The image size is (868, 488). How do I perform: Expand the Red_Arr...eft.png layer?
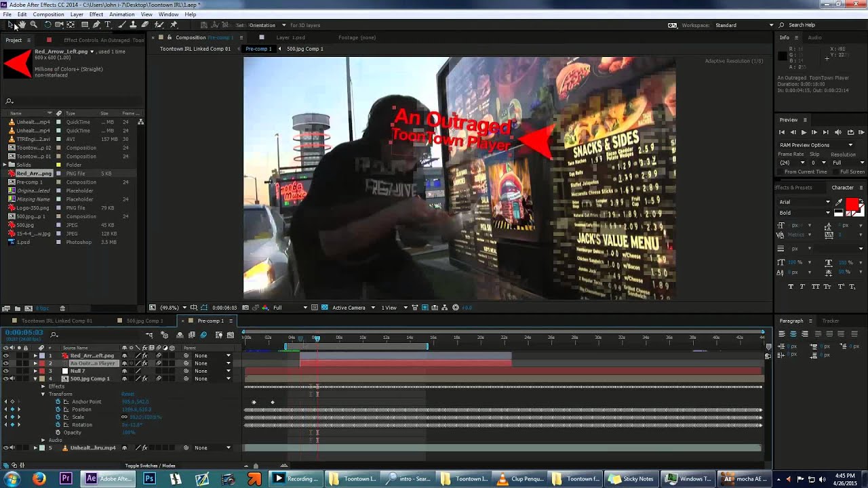tap(35, 355)
